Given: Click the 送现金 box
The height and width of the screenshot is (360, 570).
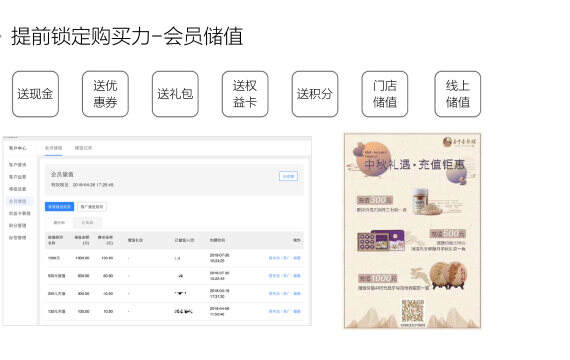Looking at the screenshot, I should click(35, 94).
